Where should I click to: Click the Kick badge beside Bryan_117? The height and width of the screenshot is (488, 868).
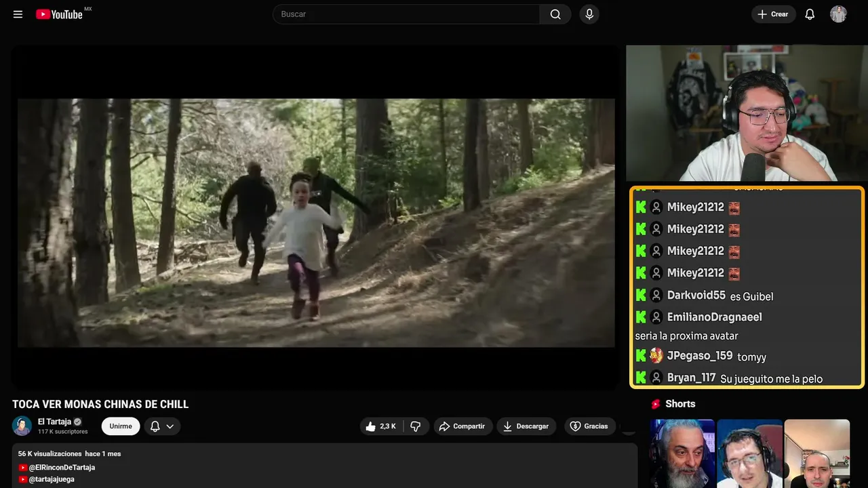click(x=641, y=378)
